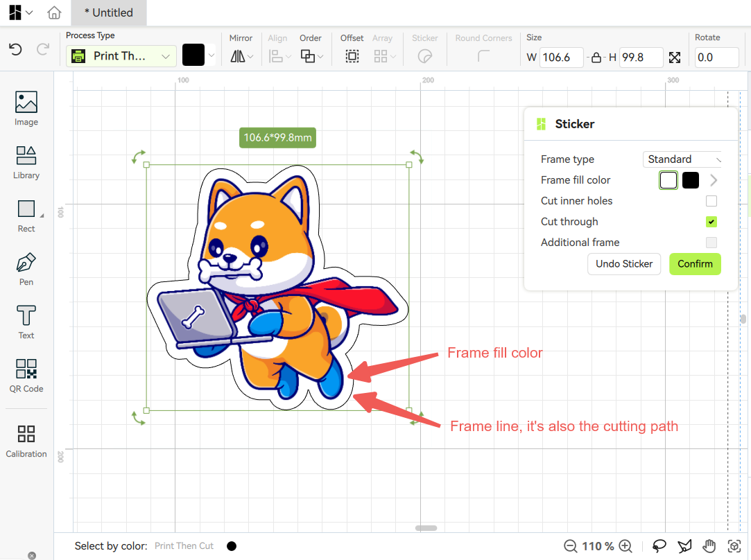
Task: Click the top-left selection corner handle
Action: 146,165
